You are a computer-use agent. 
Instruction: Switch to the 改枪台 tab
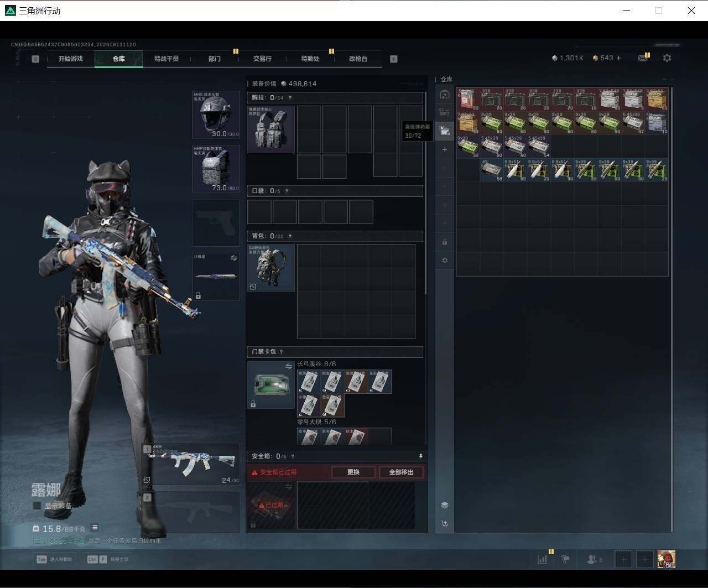pos(358,59)
